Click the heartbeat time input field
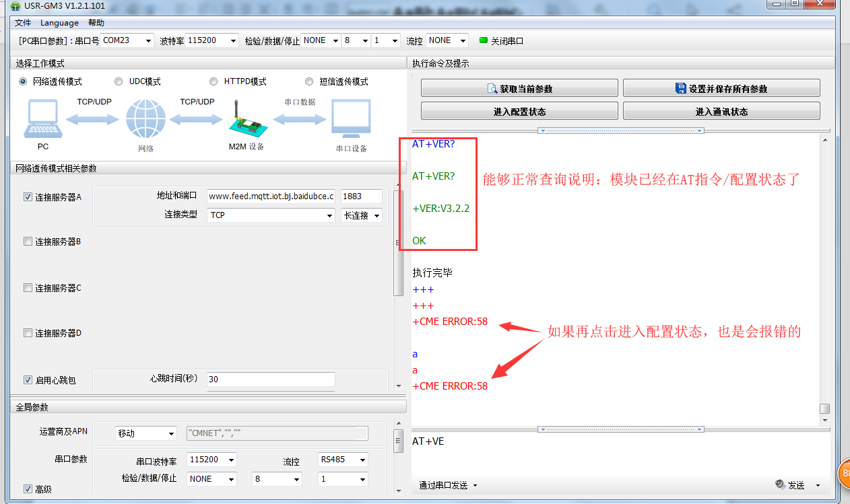Screen dimensions: 850x504 click(271, 380)
